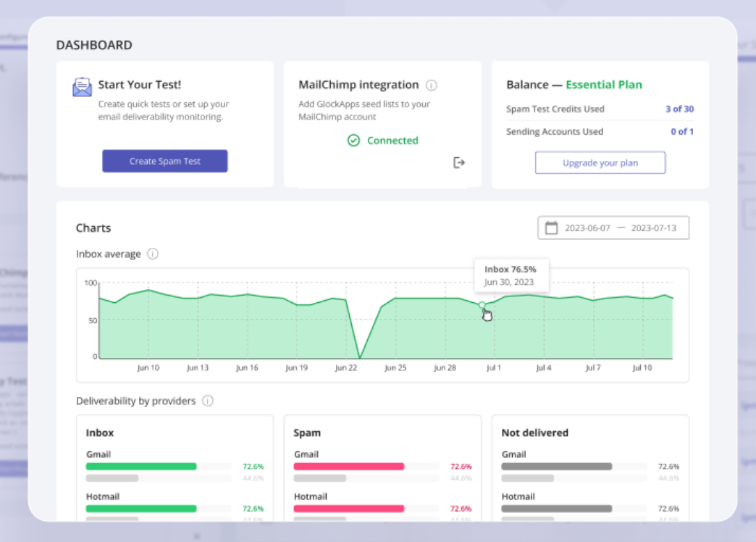This screenshot has width=756, height=542.
Task: Click the Hotmail spam progress bar
Action: click(348, 508)
